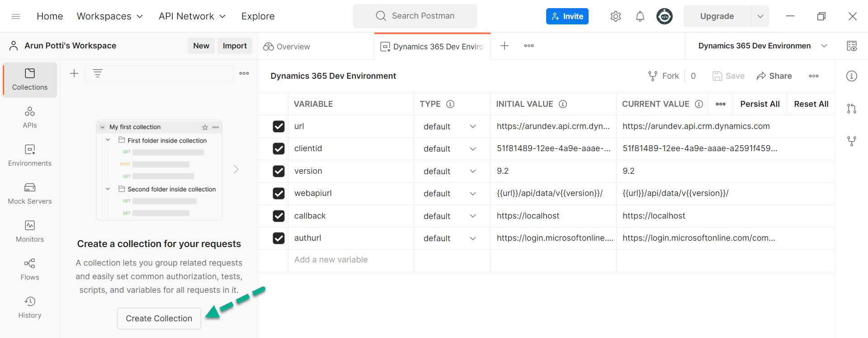This screenshot has height=338, width=868.
Task: Click the info icon beside TYPE header
Action: tap(450, 104)
